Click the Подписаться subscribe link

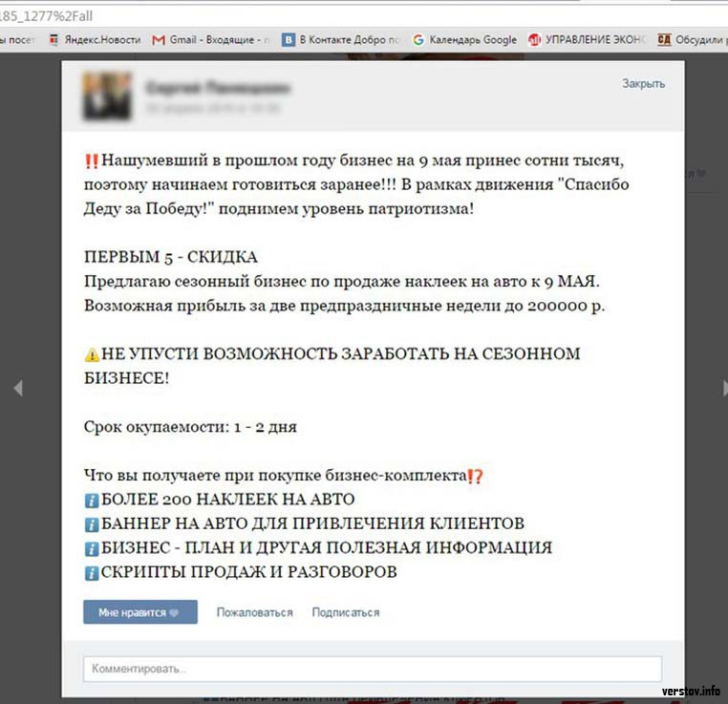[345, 612]
